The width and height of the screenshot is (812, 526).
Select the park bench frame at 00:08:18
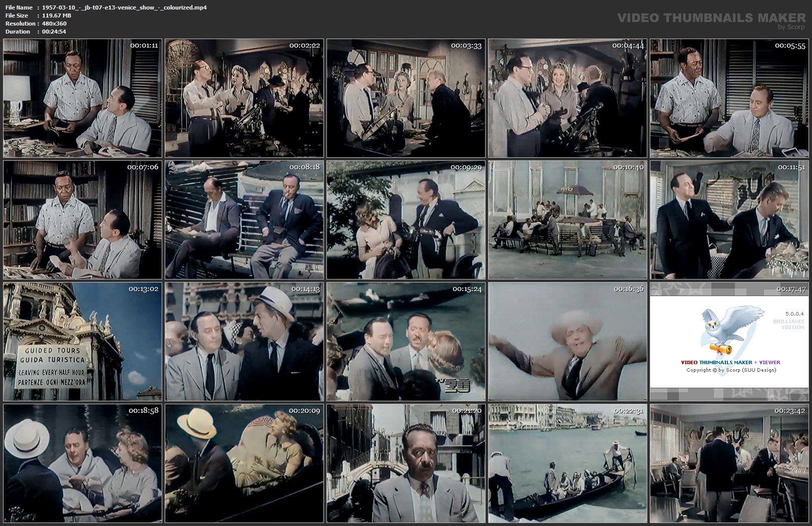pyautogui.click(x=244, y=220)
